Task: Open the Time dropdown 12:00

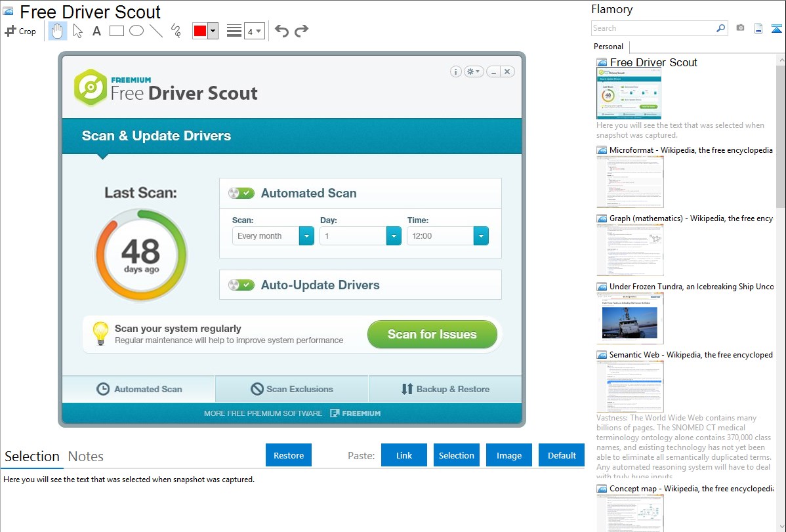Action: point(447,236)
